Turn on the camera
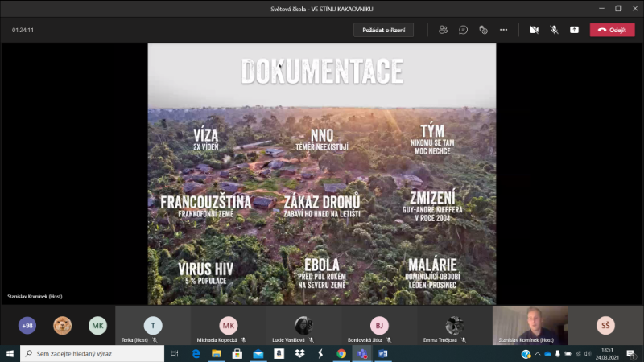 (534, 30)
